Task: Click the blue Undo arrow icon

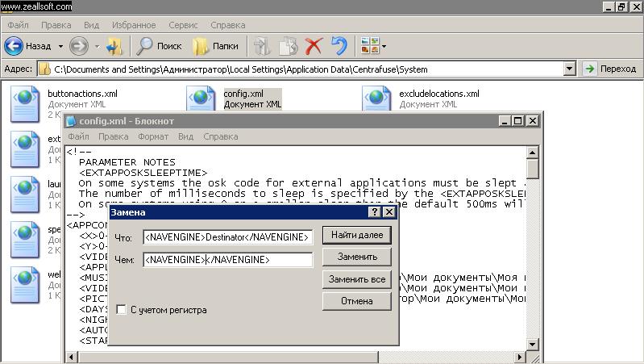Action: pyautogui.click(x=339, y=46)
